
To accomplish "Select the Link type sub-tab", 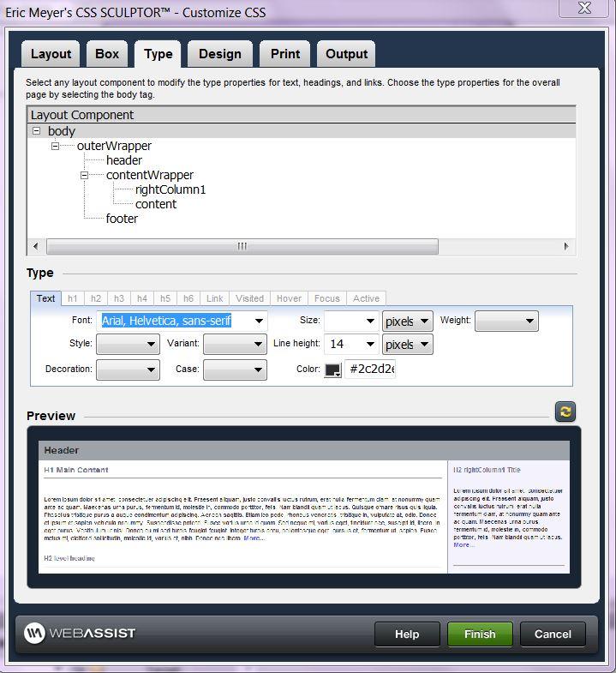I will click(x=214, y=298).
